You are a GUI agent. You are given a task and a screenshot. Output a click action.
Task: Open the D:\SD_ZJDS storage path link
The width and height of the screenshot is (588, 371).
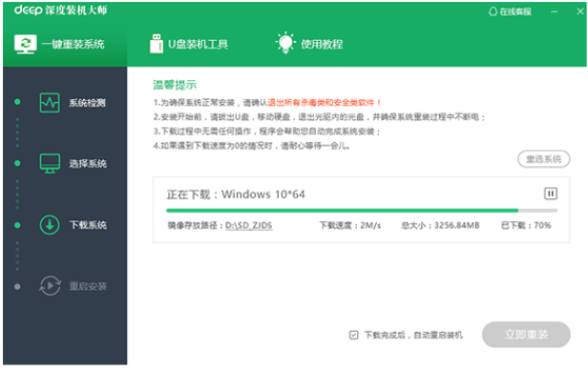click(x=248, y=226)
